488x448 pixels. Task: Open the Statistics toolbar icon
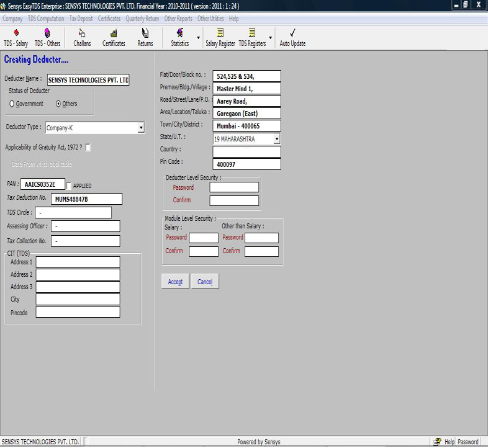180,38
